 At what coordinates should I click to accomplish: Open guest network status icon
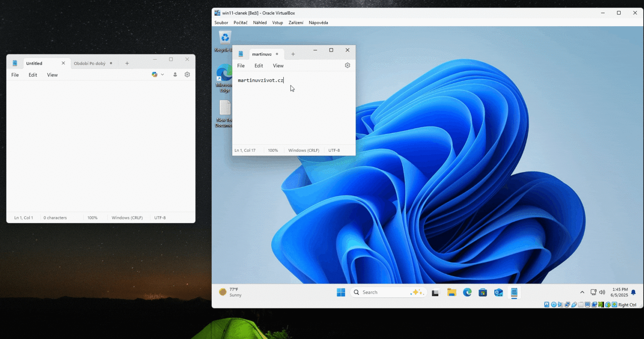(593, 292)
